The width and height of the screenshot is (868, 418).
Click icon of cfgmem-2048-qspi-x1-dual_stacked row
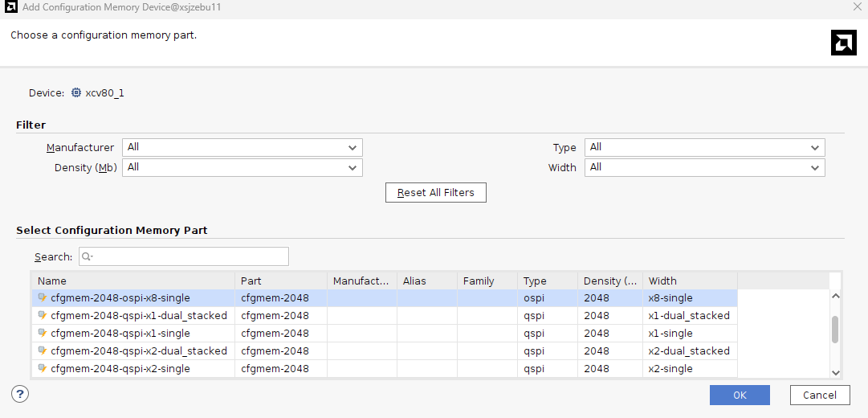tap(43, 316)
